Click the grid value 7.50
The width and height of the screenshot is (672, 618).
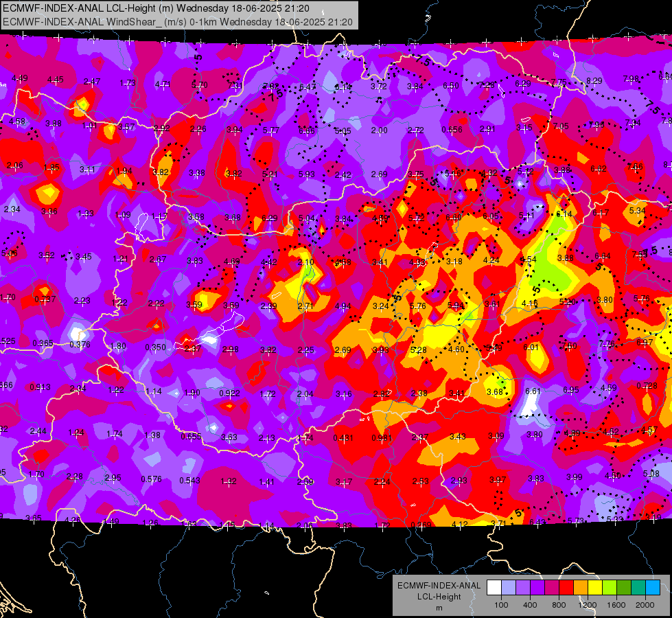pyautogui.click(x=569, y=345)
